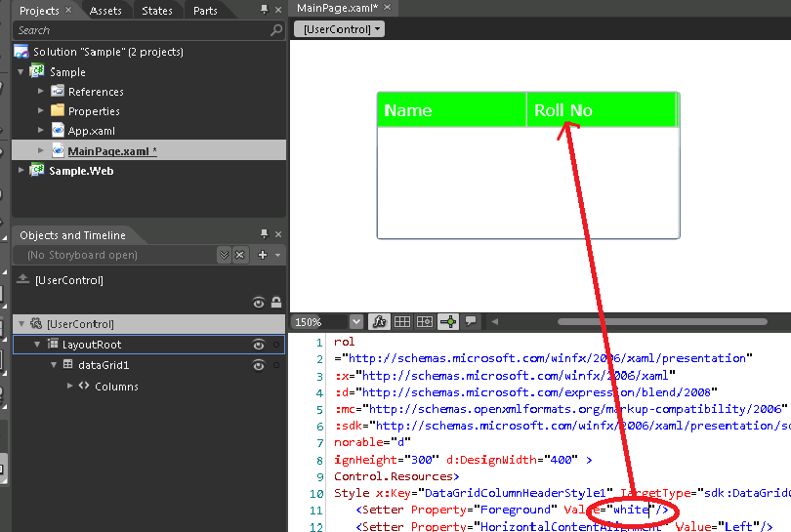The image size is (791, 532).
Task: Switch to the Assets tab
Action: pyautogui.click(x=105, y=11)
